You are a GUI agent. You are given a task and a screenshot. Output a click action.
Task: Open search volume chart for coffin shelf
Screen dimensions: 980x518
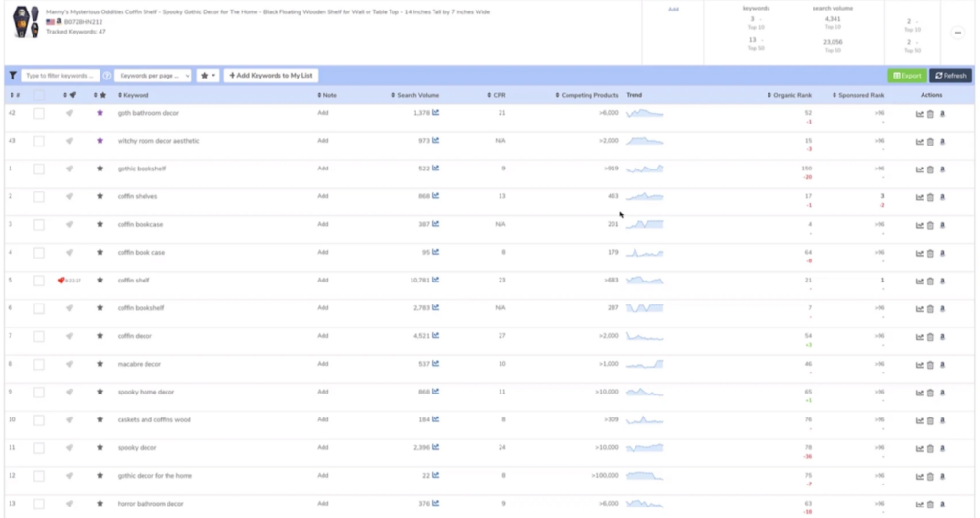(x=435, y=281)
